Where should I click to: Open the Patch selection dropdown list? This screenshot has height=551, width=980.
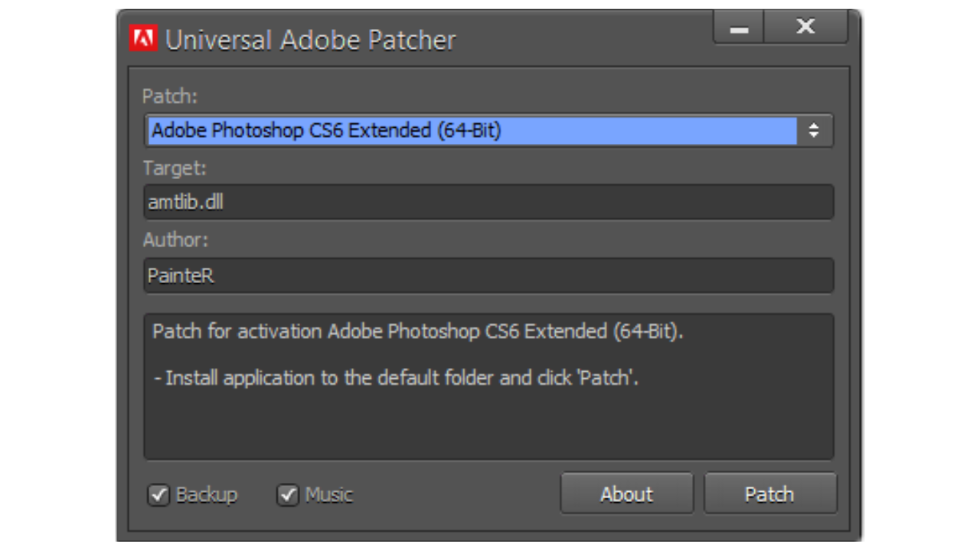point(488,131)
